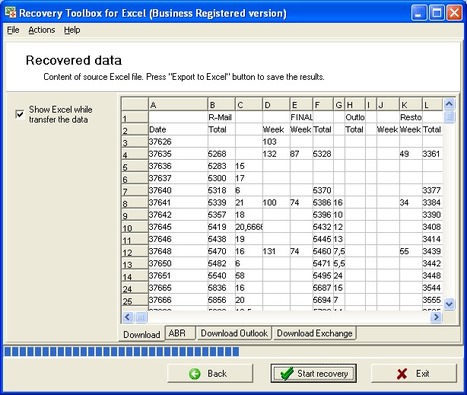Click cell 37626 in column A

pyautogui.click(x=178, y=142)
